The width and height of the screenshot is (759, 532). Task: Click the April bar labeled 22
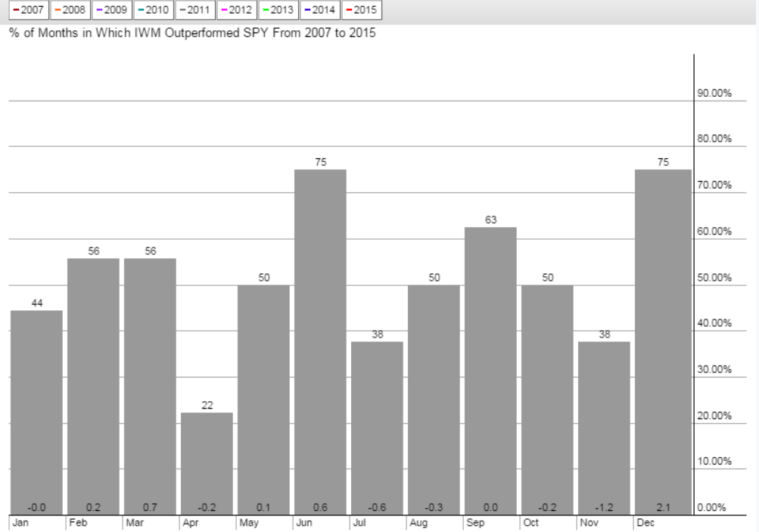point(207,463)
